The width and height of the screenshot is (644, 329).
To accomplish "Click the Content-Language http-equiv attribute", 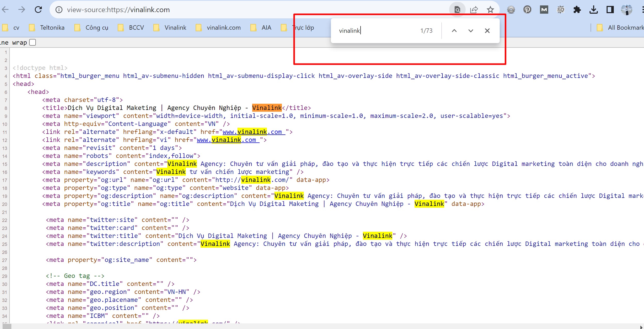I will tap(138, 124).
